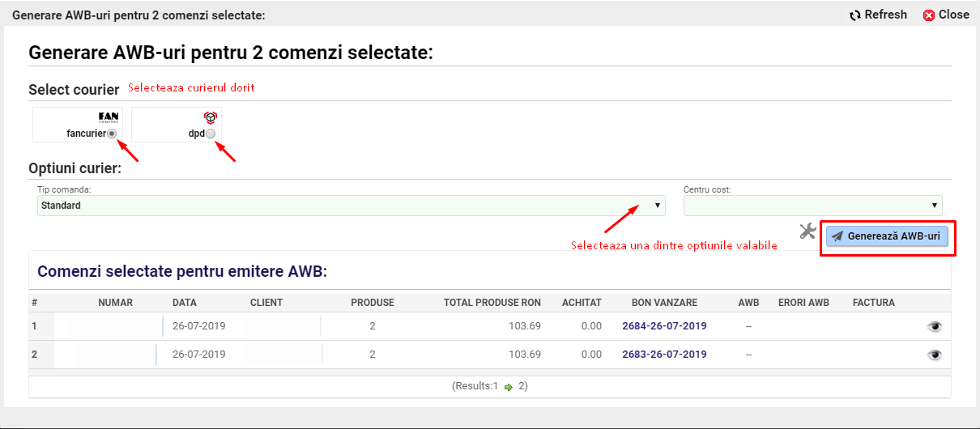Click the BON VANZARE column header

coord(664,303)
